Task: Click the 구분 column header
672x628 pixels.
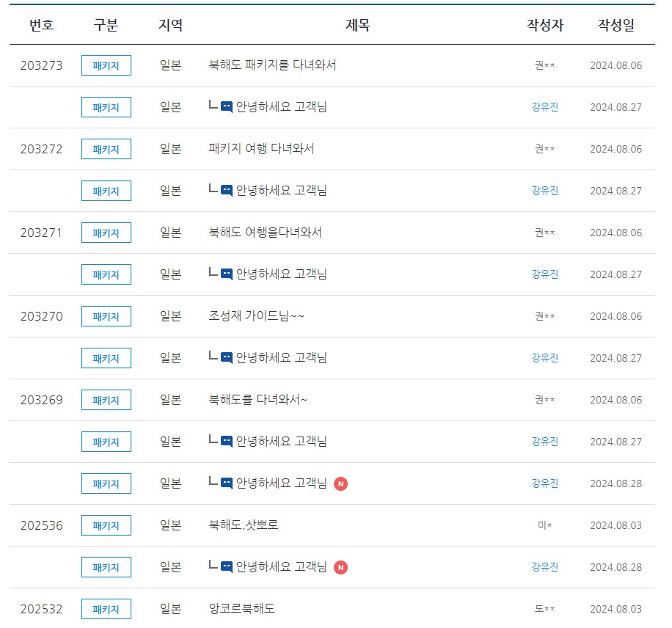Action: pos(106,25)
